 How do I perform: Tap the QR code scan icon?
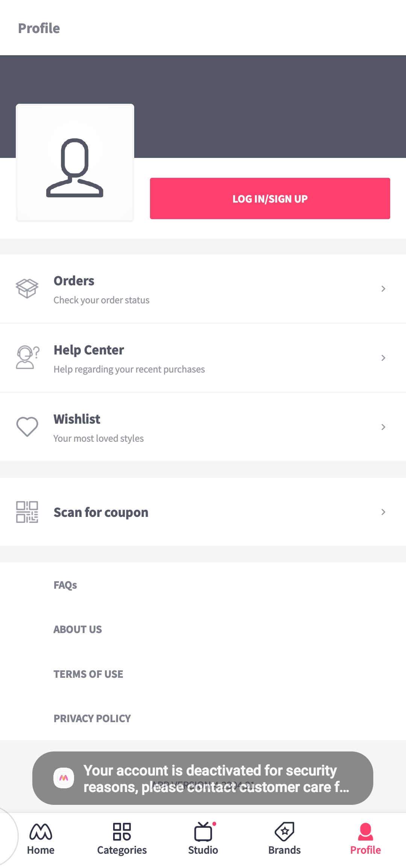[27, 512]
